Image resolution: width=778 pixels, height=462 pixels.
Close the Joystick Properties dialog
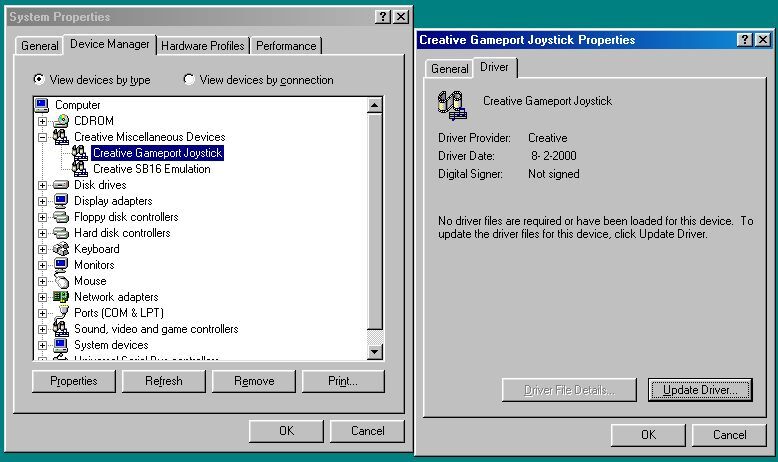click(763, 40)
